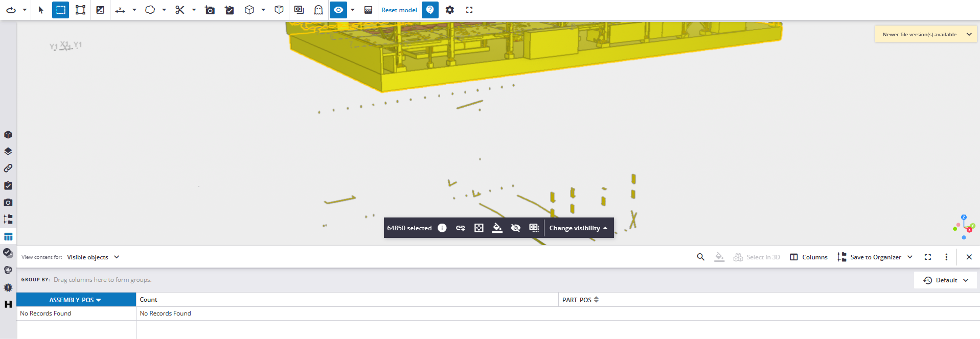Screen dimensions: 980x339
Task: Open the cube view presets dropdown arrow
Action: tap(263, 10)
